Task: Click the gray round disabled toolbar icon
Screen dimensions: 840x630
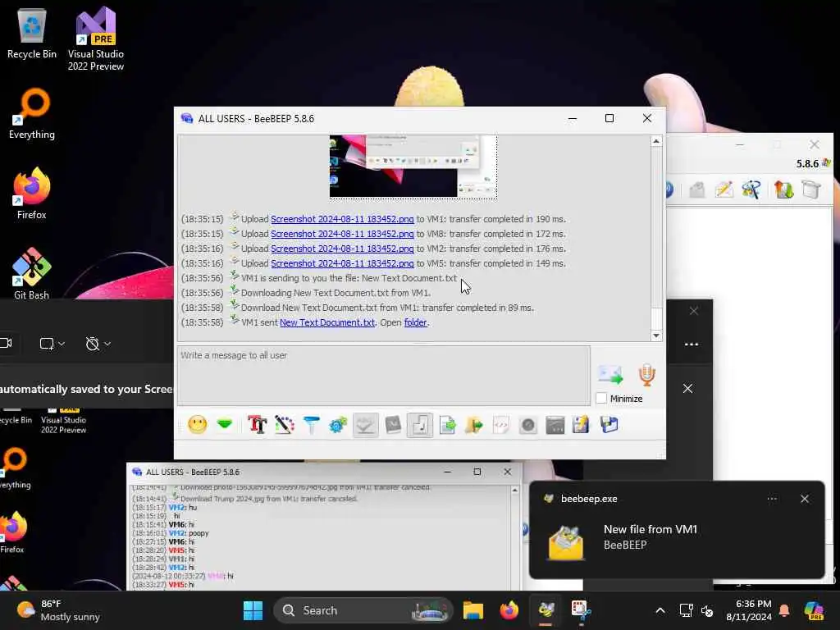Action: click(x=528, y=426)
